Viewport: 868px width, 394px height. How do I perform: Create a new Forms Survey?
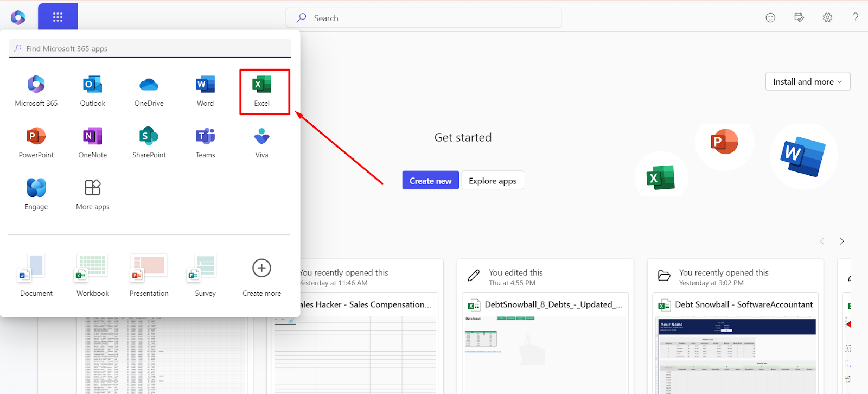click(206, 276)
